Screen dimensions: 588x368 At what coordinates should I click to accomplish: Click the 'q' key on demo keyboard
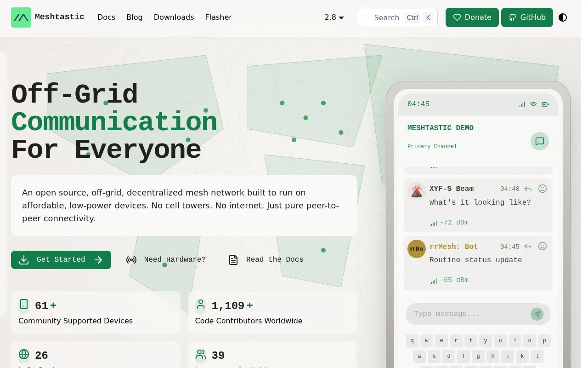click(x=412, y=341)
